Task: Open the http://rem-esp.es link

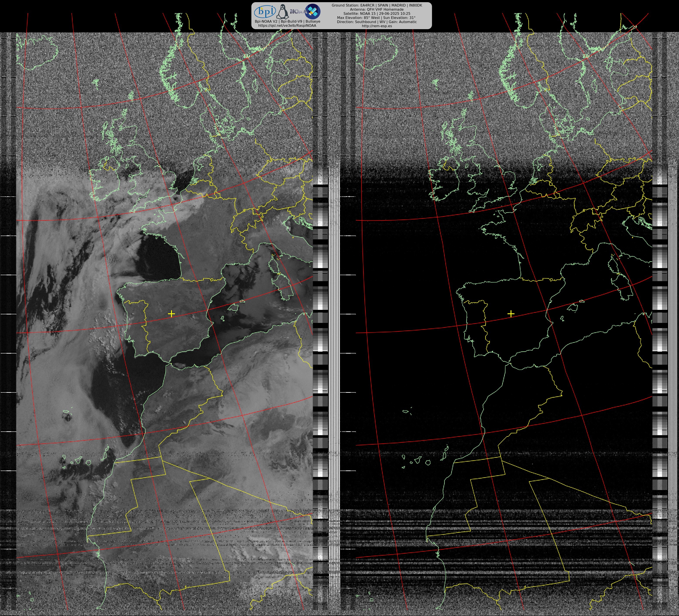Action: point(376,26)
